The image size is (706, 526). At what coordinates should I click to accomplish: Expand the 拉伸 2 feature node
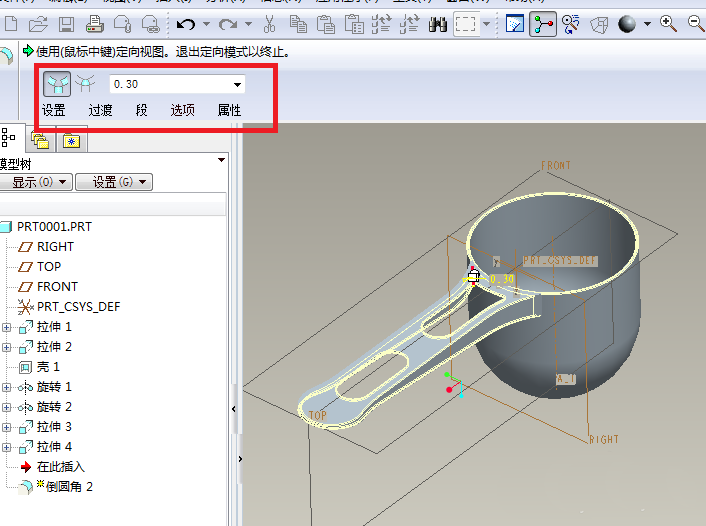(x=6, y=347)
